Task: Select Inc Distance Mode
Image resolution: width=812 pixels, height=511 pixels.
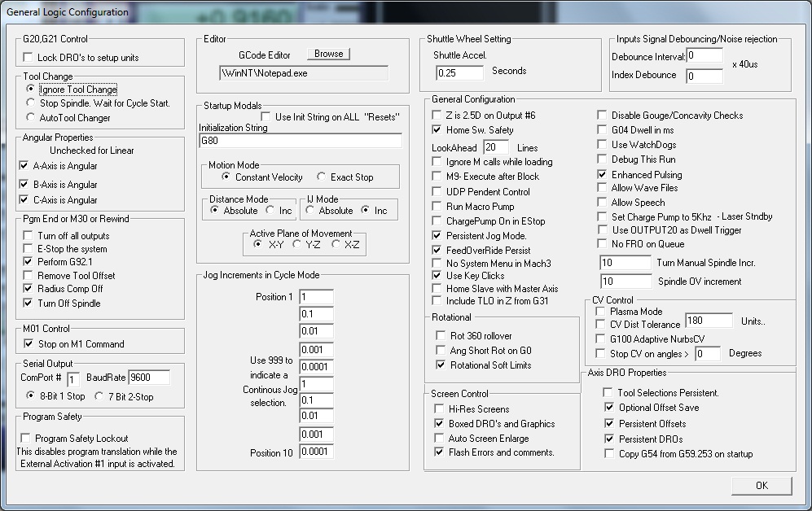Action: pos(270,210)
